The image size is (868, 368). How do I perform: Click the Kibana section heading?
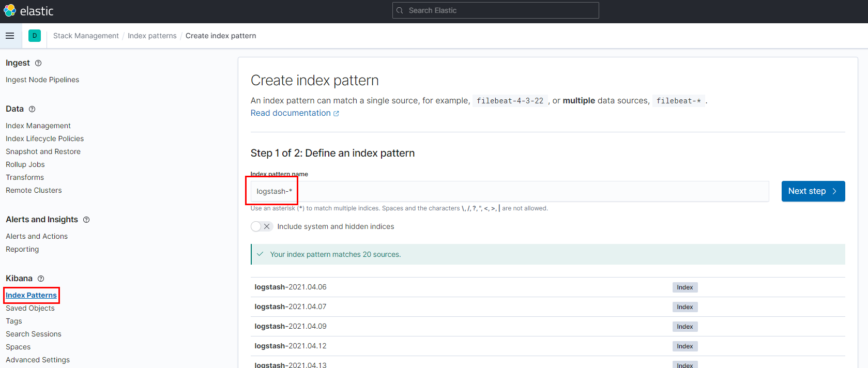pos(19,279)
